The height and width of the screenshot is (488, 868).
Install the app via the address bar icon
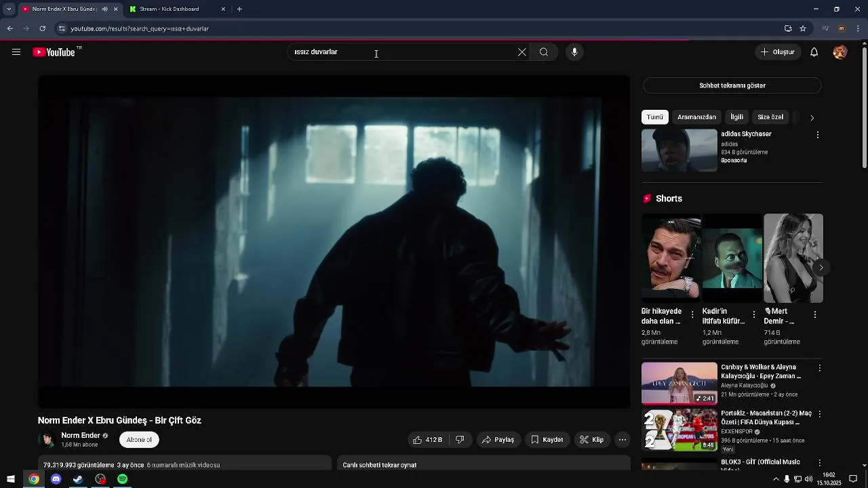coord(788,28)
